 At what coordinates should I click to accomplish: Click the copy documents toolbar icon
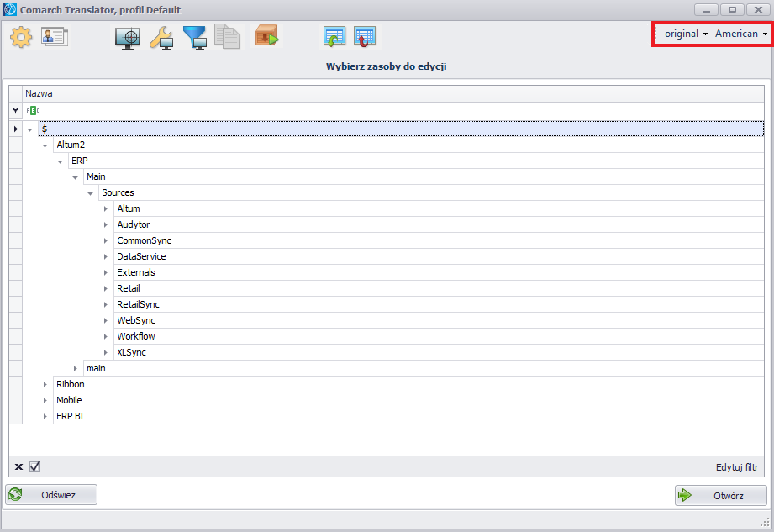tap(227, 36)
